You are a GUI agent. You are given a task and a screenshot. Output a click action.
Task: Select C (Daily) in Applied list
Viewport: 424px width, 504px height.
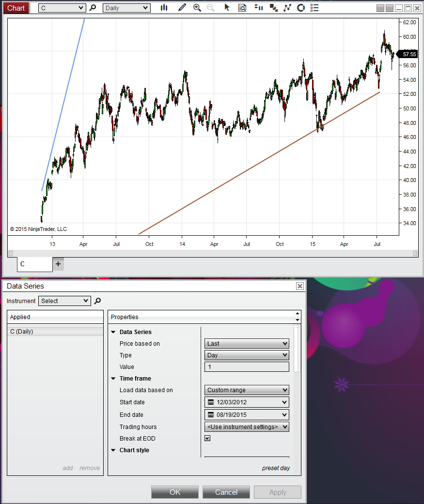(55, 331)
